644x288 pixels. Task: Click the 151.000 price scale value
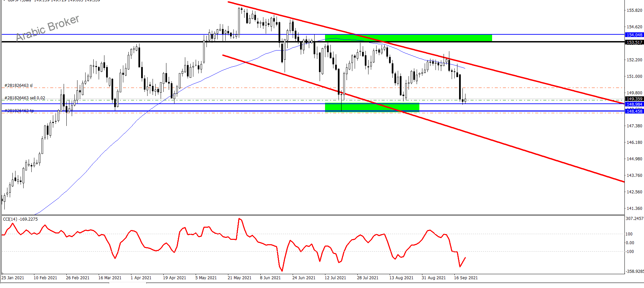634,76
